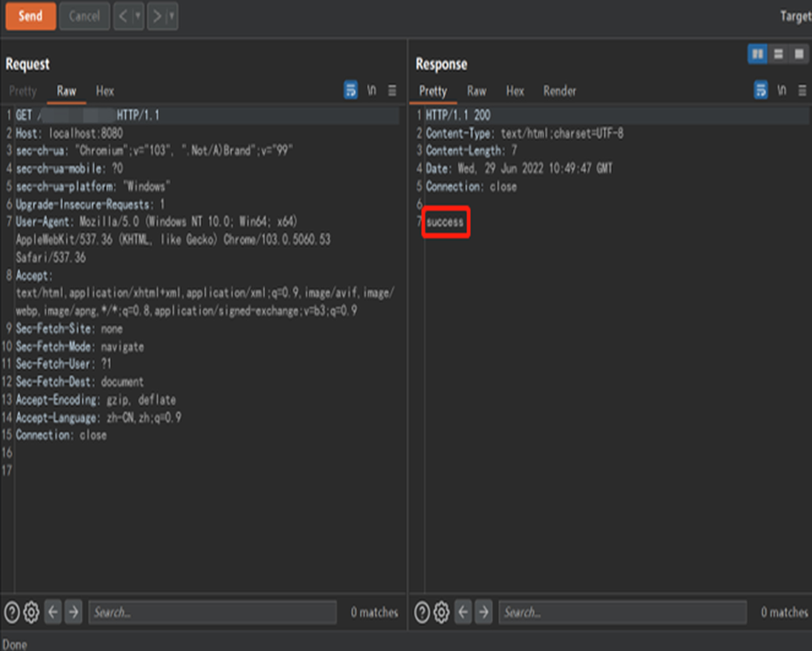The image size is (812, 651).
Task: Click the Request Connection: close line
Action: pyautogui.click(x=61, y=435)
